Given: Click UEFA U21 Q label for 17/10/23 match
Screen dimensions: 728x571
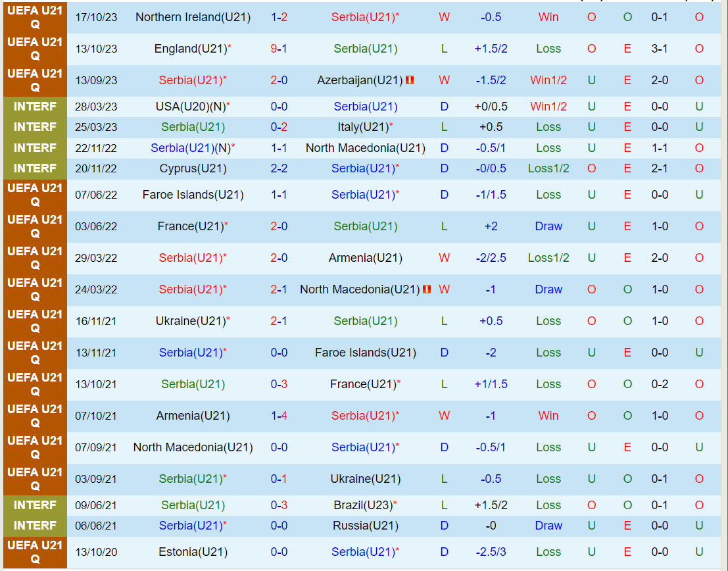Looking at the screenshot, I should (35, 17).
